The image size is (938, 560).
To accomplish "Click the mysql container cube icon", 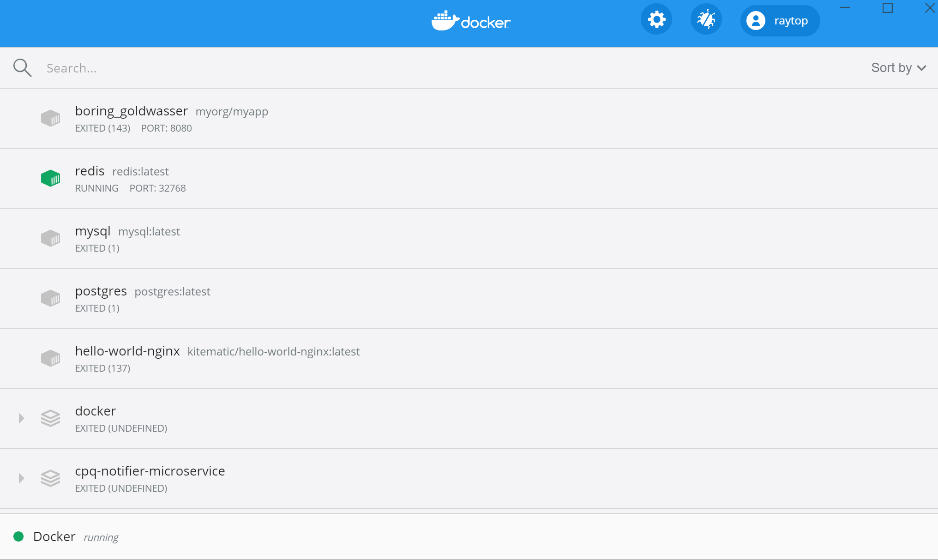I will [x=51, y=238].
